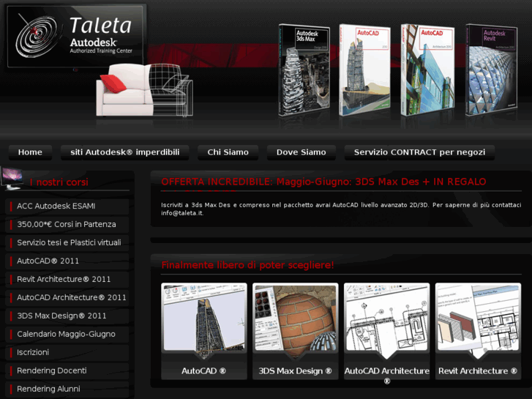Click the Taleta Autodesk logo
The width and height of the screenshot is (532, 399).
coord(77,36)
